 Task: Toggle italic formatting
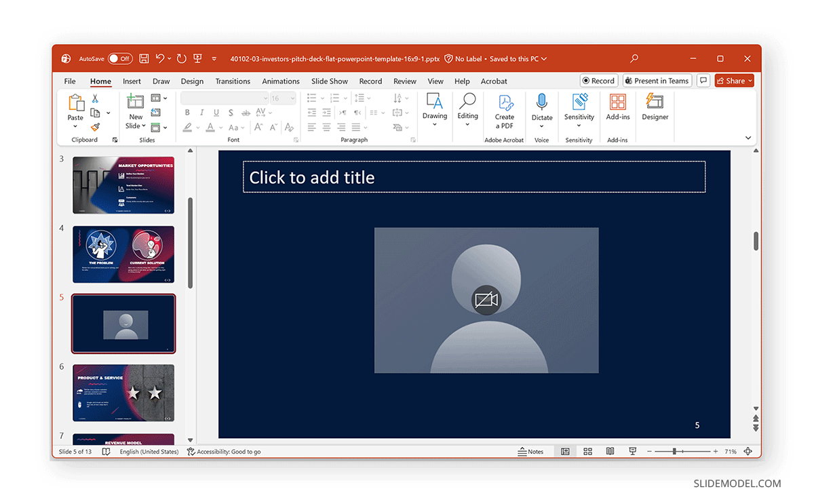click(x=201, y=113)
